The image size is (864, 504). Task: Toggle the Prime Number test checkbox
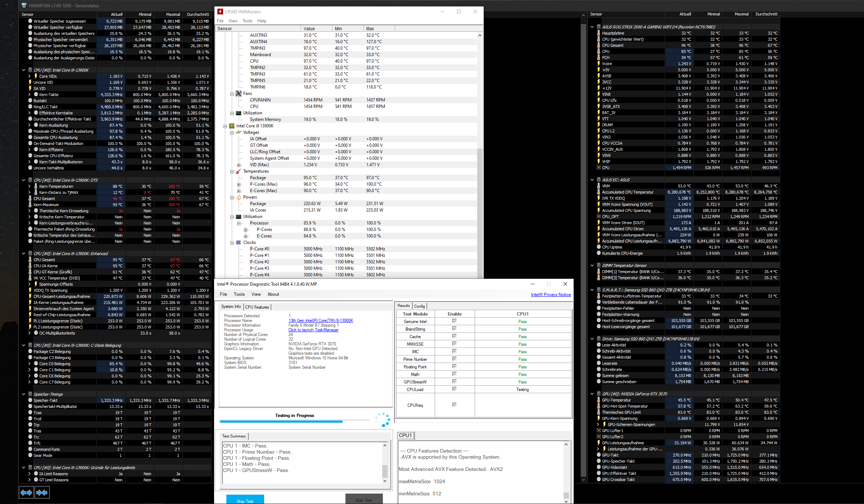(x=454, y=359)
